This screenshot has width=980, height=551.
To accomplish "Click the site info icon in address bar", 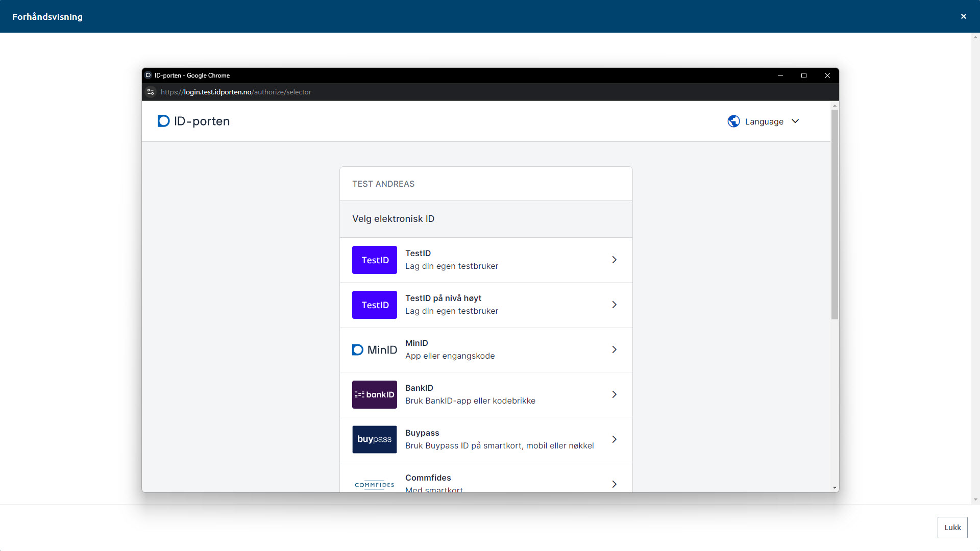I will coord(151,92).
